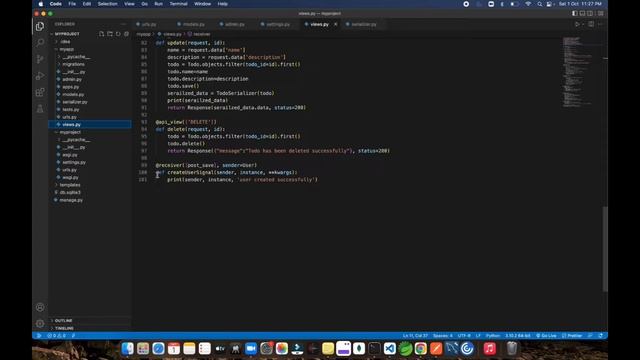This screenshot has height=360, width=640.
Task: Open the Run and Debug view
Action: (40, 76)
